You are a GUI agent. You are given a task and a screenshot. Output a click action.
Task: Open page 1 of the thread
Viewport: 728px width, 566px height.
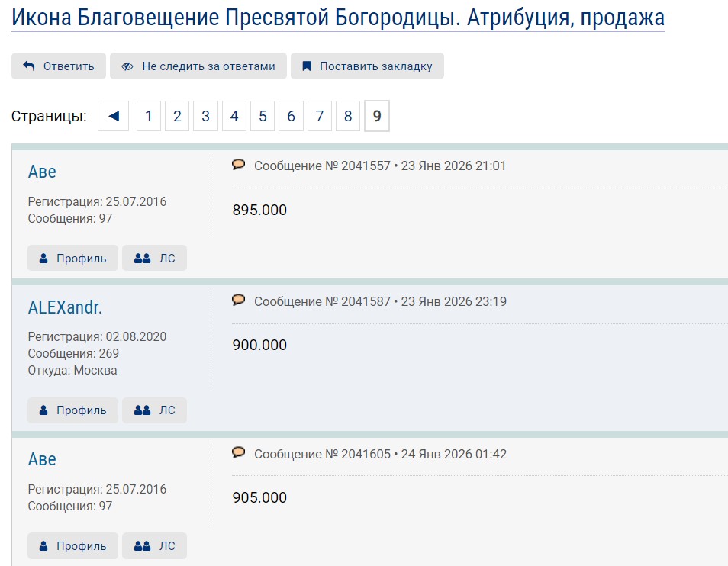pyautogui.click(x=149, y=117)
